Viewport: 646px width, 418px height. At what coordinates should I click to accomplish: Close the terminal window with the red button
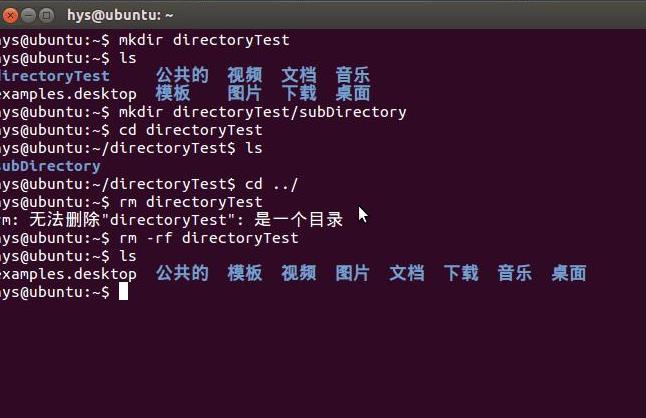pyautogui.click(x=9, y=15)
